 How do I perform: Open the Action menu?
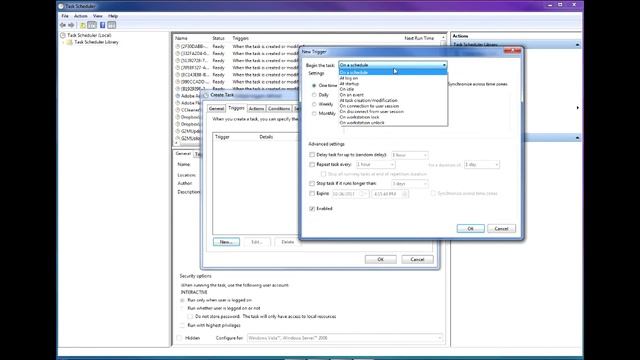(x=80, y=16)
